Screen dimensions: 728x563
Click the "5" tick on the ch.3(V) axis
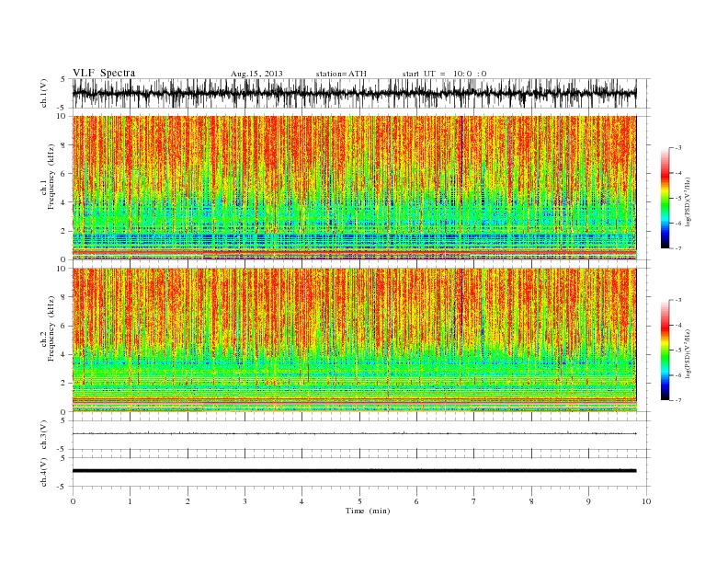pyautogui.click(x=64, y=420)
